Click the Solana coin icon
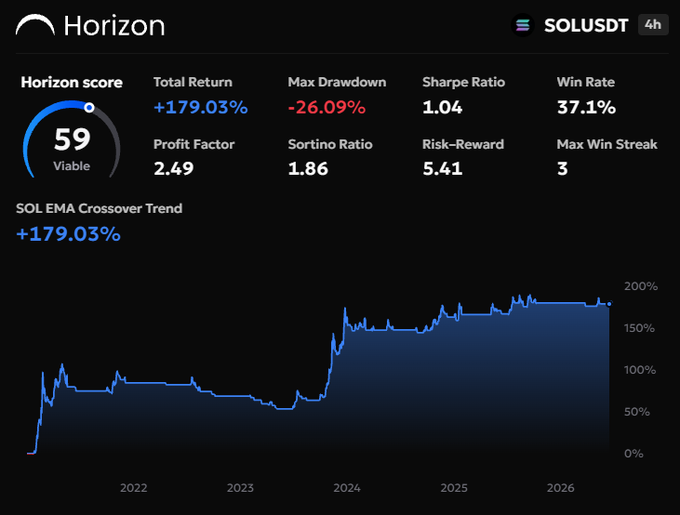680x515 pixels. 523,26
